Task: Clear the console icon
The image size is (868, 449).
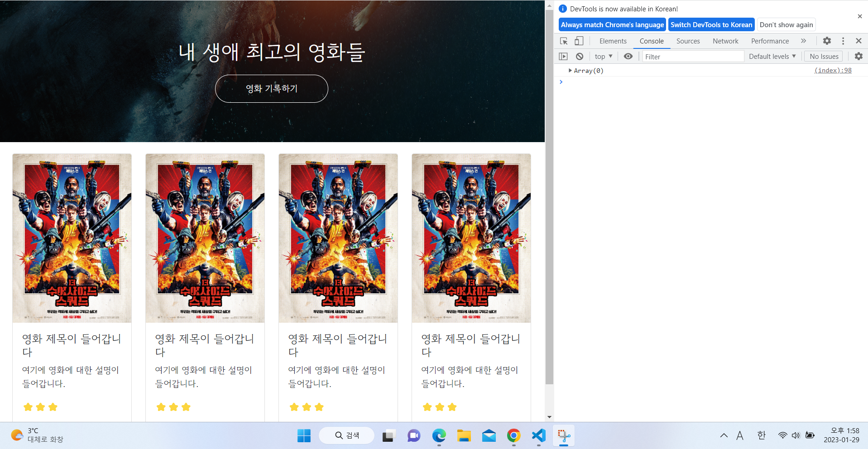Action: (x=580, y=57)
